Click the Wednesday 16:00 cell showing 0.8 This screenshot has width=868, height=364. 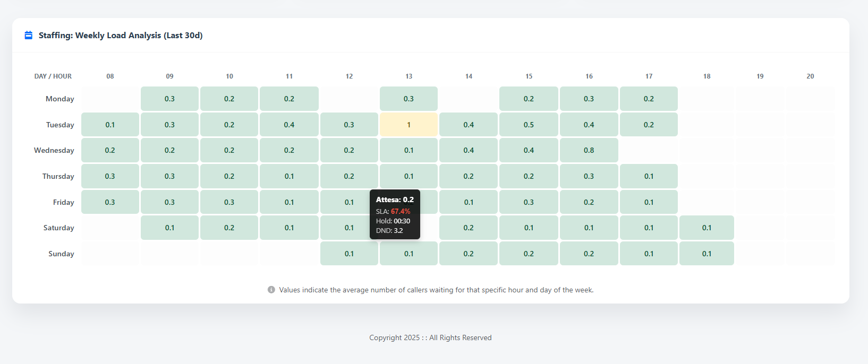(589, 150)
